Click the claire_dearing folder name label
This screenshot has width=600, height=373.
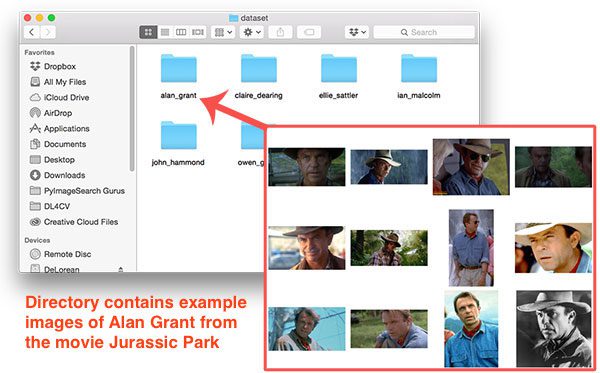click(x=259, y=95)
